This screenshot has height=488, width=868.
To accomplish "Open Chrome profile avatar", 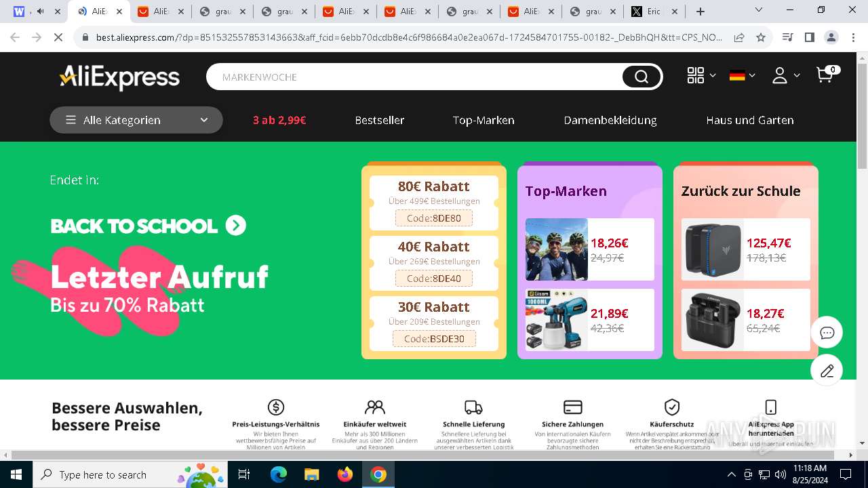I will pyautogui.click(x=831, y=37).
